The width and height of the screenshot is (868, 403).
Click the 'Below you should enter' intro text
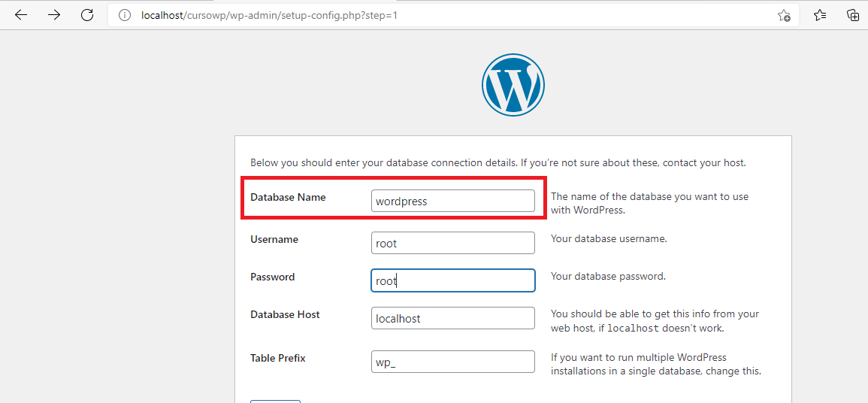click(498, 163)
